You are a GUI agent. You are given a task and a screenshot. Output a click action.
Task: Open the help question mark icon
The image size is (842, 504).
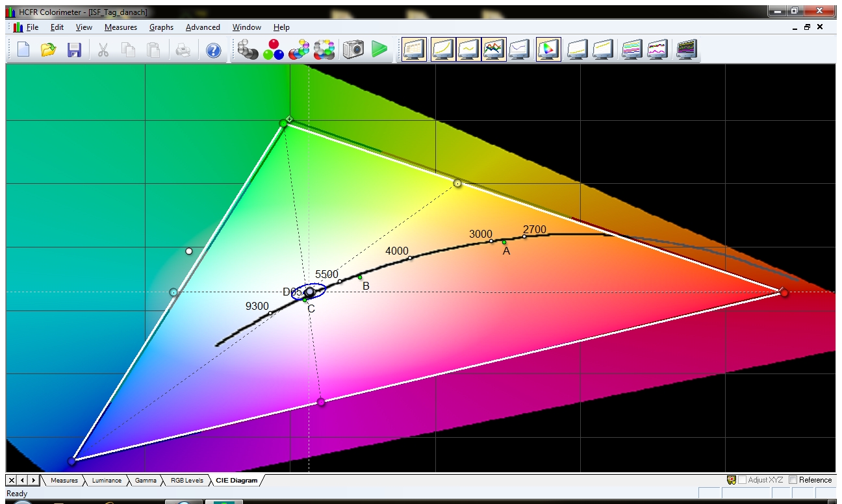click(x=214, y=50)
